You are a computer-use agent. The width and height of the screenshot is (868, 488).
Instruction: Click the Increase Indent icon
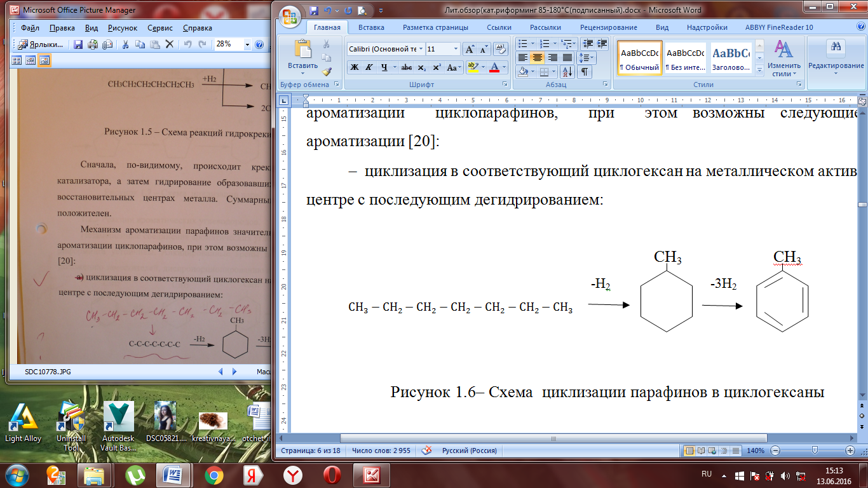[601, 44]
